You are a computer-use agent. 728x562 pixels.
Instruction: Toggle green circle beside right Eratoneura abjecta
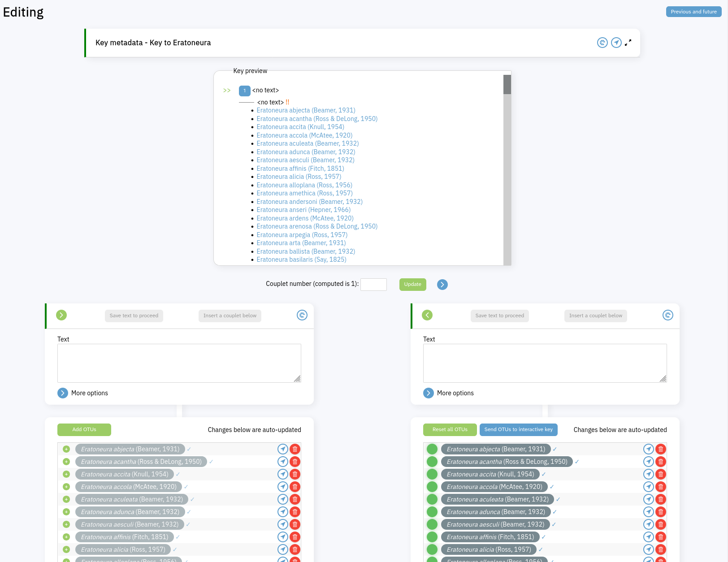coord(432,449)
